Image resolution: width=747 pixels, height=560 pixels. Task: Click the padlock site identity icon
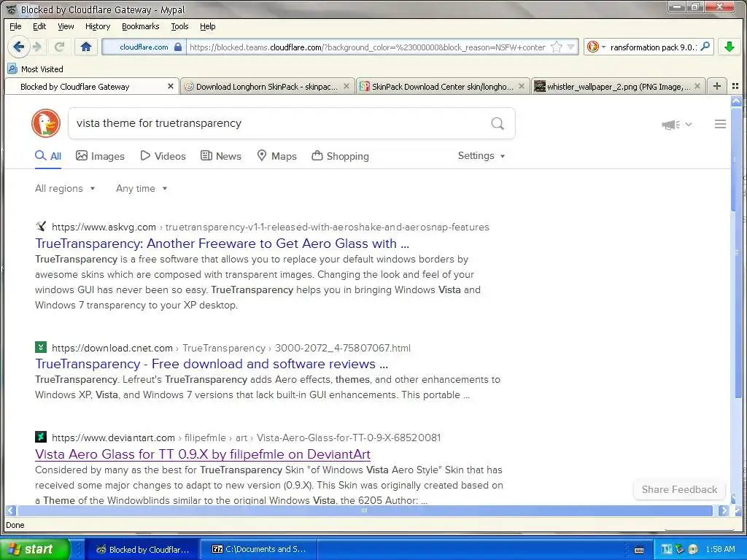(x=178, y=47)
